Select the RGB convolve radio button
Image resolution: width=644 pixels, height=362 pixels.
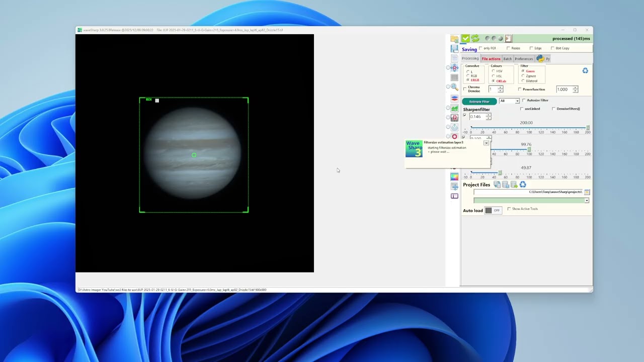click(x=468, y=76)
